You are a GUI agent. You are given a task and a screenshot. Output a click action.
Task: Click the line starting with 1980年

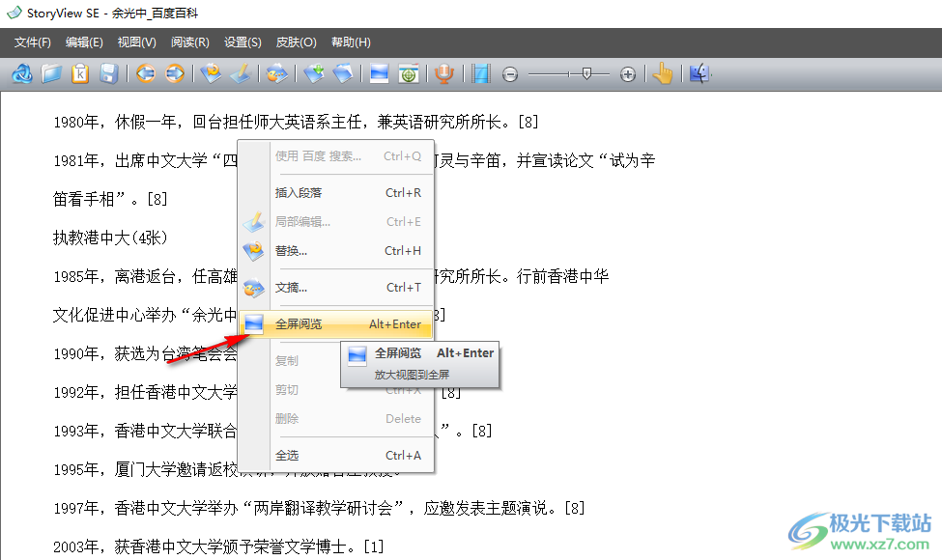pos(296,123)
